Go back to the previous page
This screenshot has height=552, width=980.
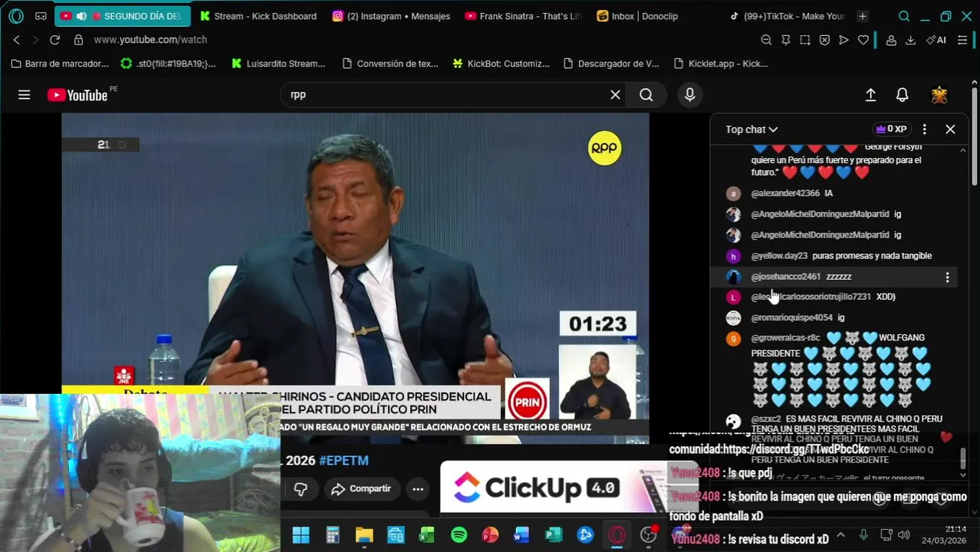click(16, 40)
